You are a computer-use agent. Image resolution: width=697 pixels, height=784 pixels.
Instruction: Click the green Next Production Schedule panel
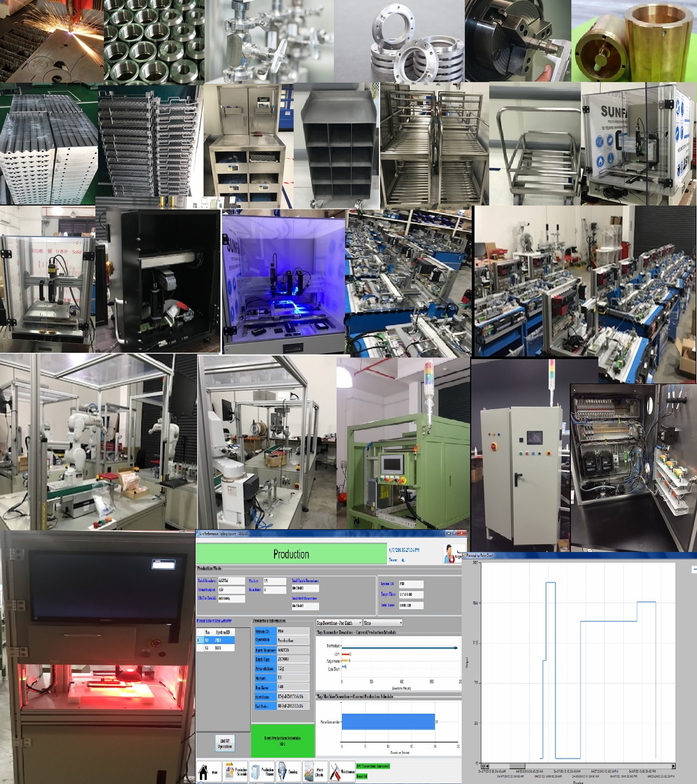tap(283, 741)
